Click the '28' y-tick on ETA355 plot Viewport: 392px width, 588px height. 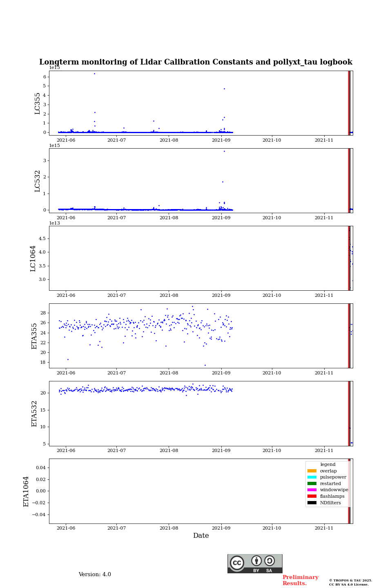43,313
